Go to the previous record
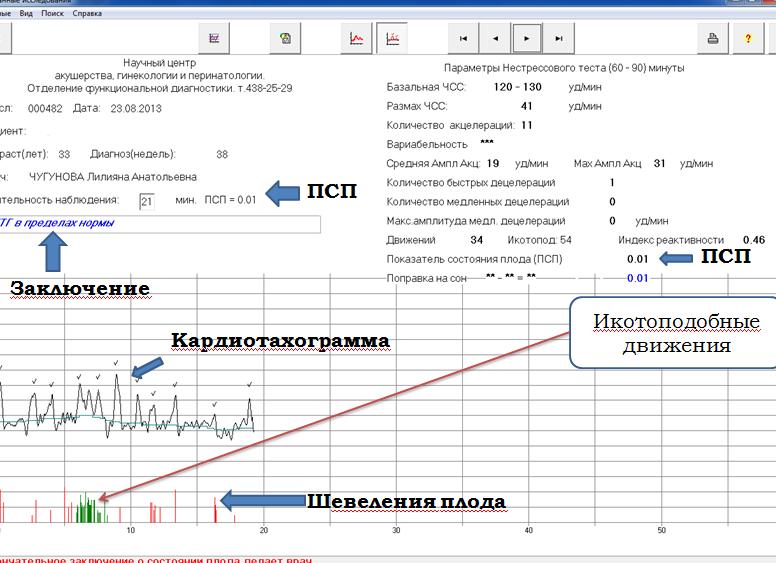 495,39
